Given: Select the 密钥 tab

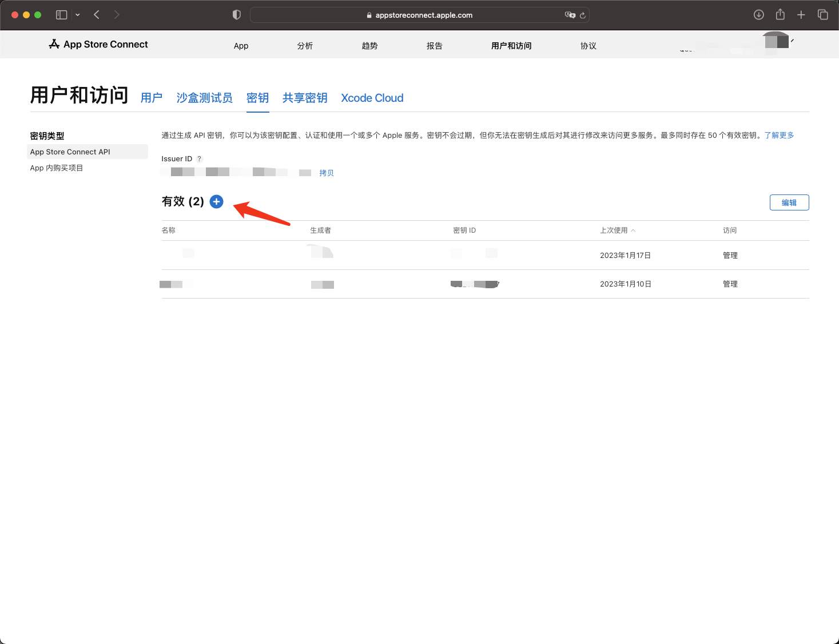Looking at the screenshot, I should [257, 98].
